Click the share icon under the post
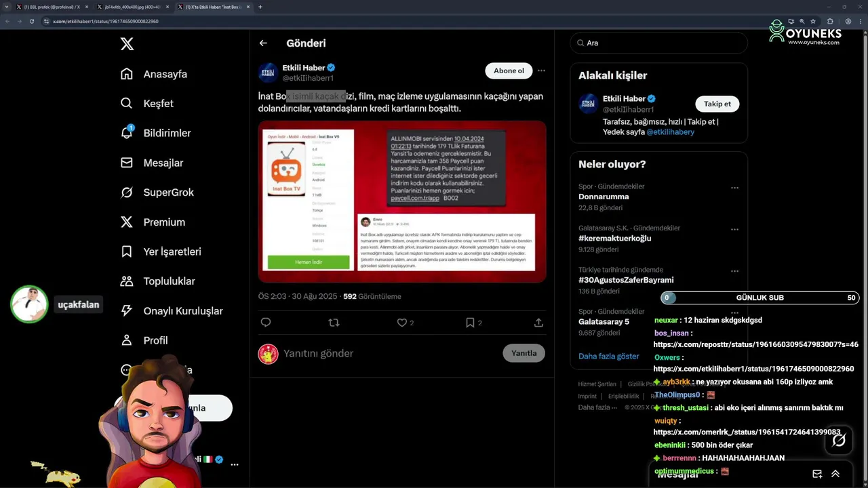Viewport: 868px width, 488px height. tap(538, 323)
